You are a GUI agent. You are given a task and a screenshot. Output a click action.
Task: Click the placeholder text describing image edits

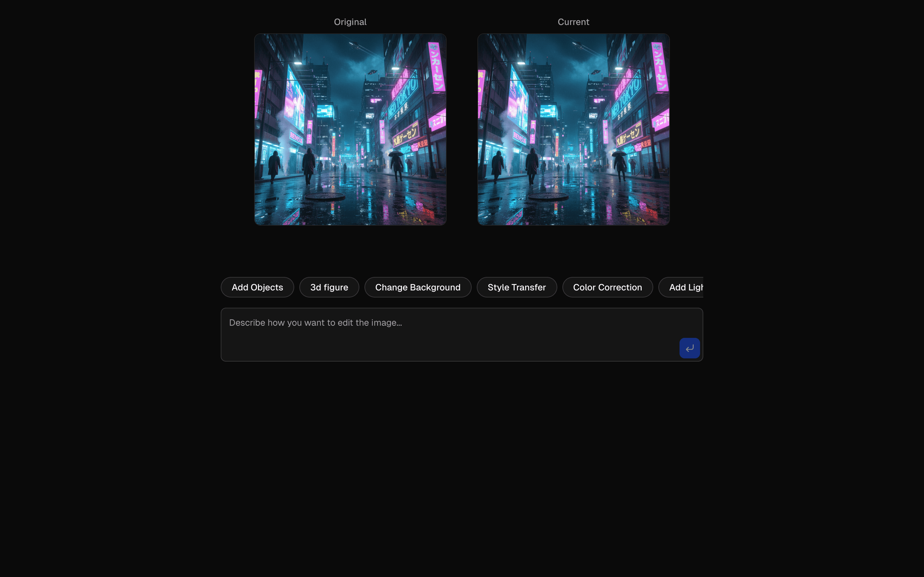[315, 322]
